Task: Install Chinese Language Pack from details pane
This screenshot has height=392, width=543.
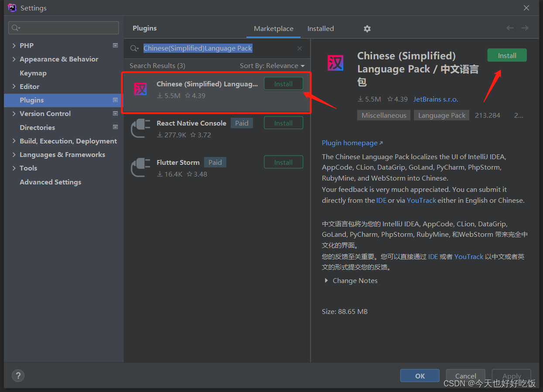Action: pyautogui.click(x=507, y=55)
